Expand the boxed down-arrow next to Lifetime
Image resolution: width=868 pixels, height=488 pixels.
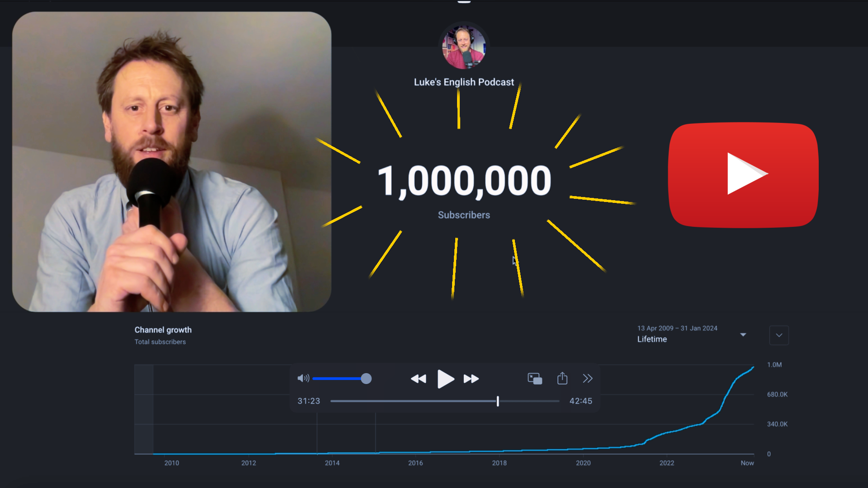click(x=779, y=335)
